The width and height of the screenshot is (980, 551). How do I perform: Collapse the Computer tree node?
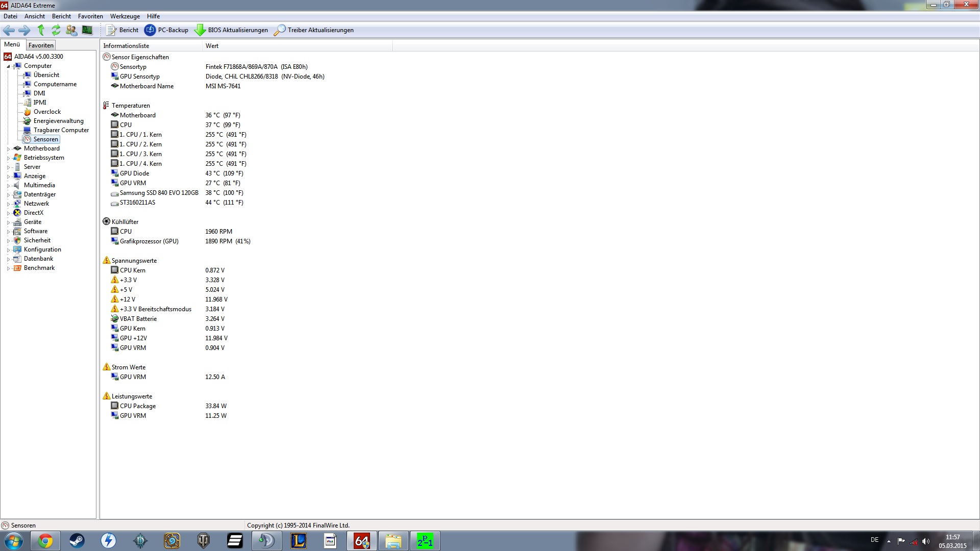pos(8,66)
